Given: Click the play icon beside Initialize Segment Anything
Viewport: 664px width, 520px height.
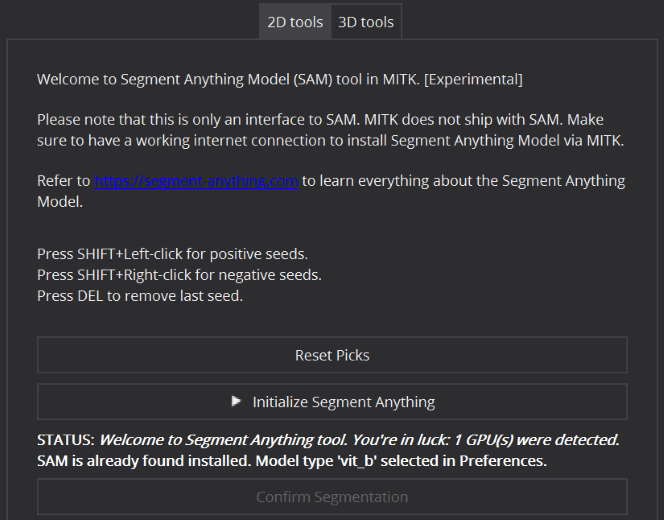Looking at the screenshot, I should tap(236, 401).
